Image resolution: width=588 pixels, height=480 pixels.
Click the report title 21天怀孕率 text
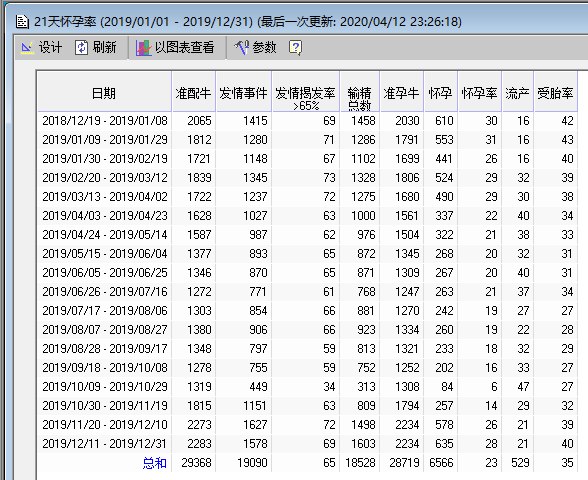click(x=65, y=22)
